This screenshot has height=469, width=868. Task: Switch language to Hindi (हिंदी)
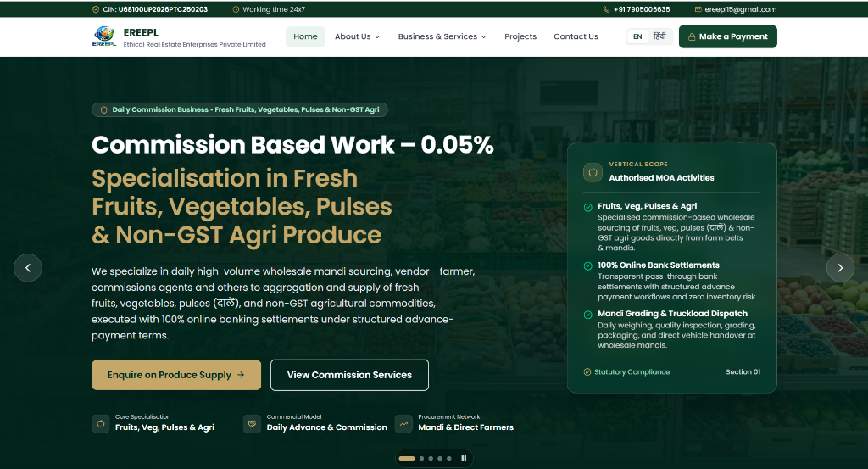point(659,36)
